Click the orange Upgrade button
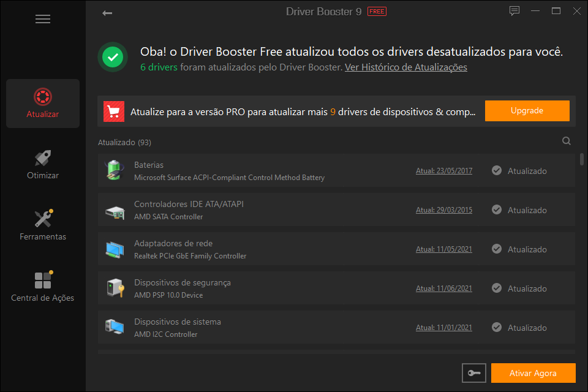 tap(527, 111)
